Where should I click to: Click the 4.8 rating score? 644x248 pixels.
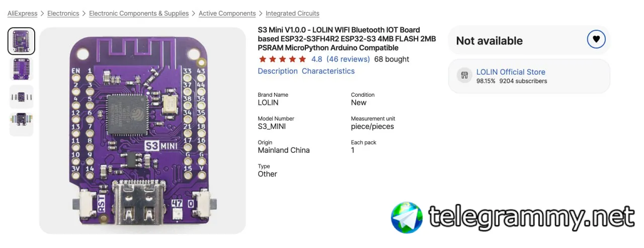[x=317, y=59]
